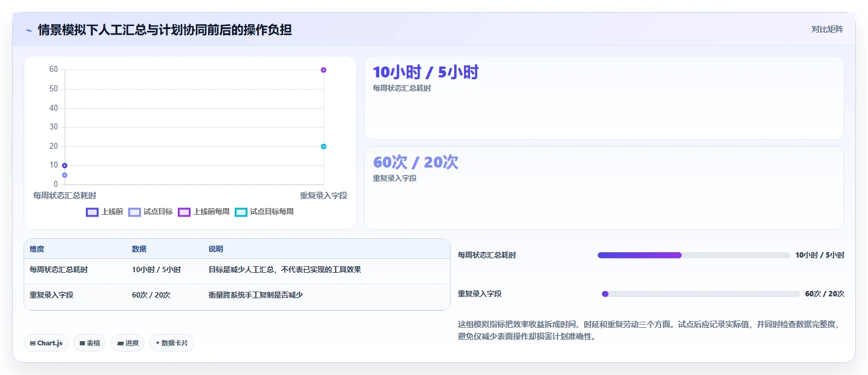The width and height of the screenshot is (868, 375).
Task: Select the Chart.js chip
Action: click(46, 343)
